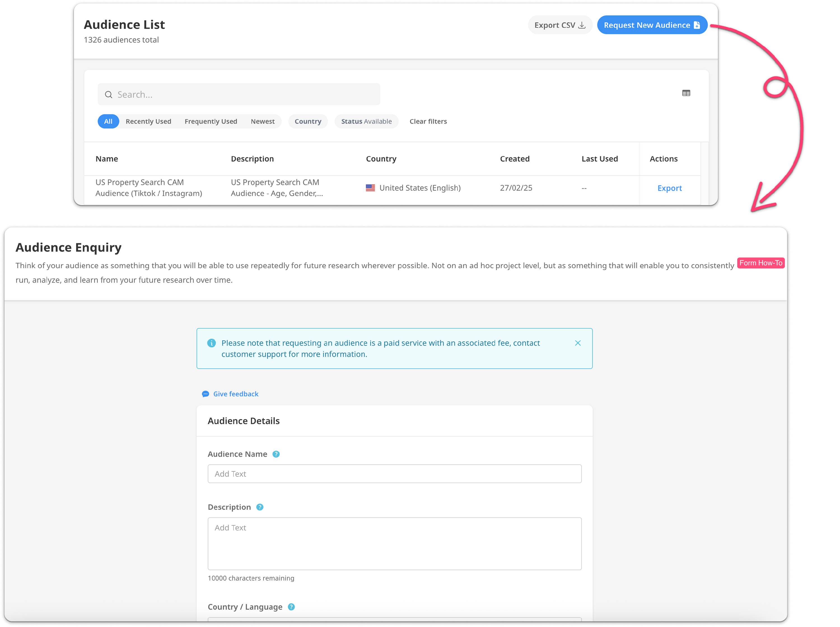Select the Recently Used filter

coord(148,121)
